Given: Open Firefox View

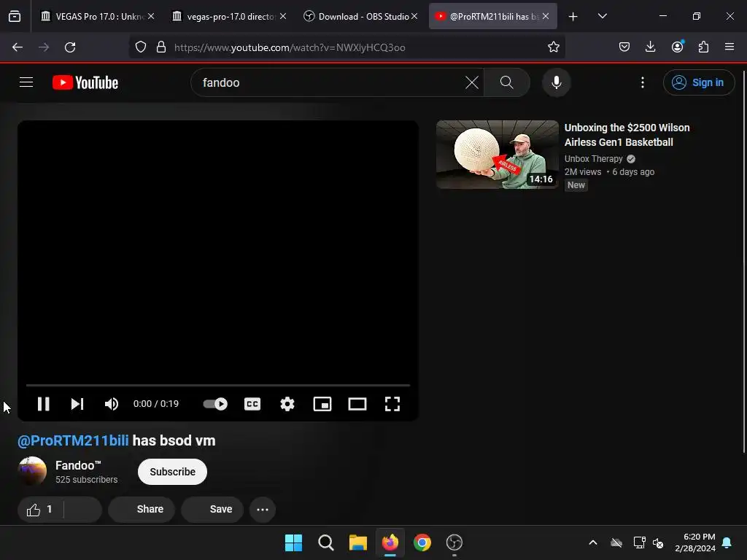Looking at the screenshot, I should pos(15,16).
